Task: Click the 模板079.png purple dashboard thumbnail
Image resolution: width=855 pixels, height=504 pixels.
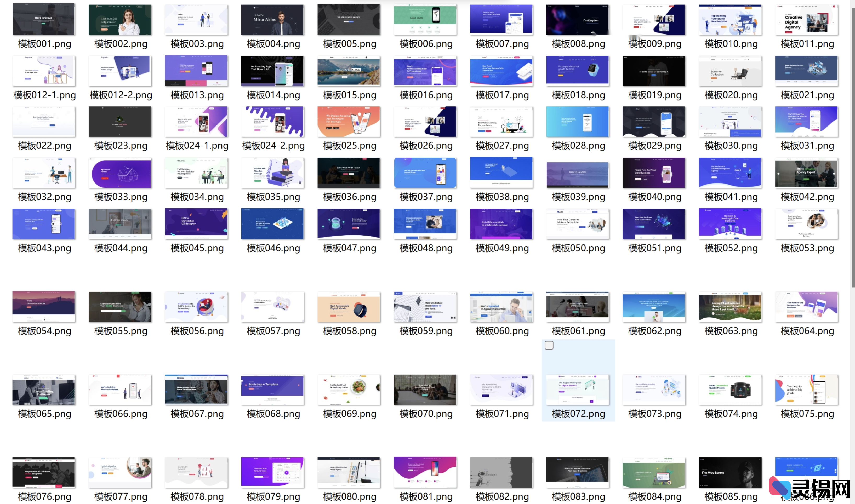Action: coord(272,472)
